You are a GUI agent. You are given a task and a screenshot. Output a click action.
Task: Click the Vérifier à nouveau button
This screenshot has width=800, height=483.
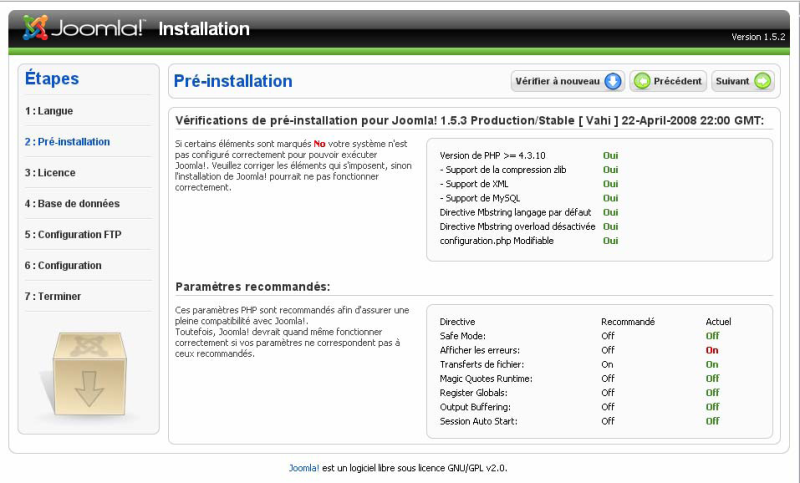click(x=567, y=81)
